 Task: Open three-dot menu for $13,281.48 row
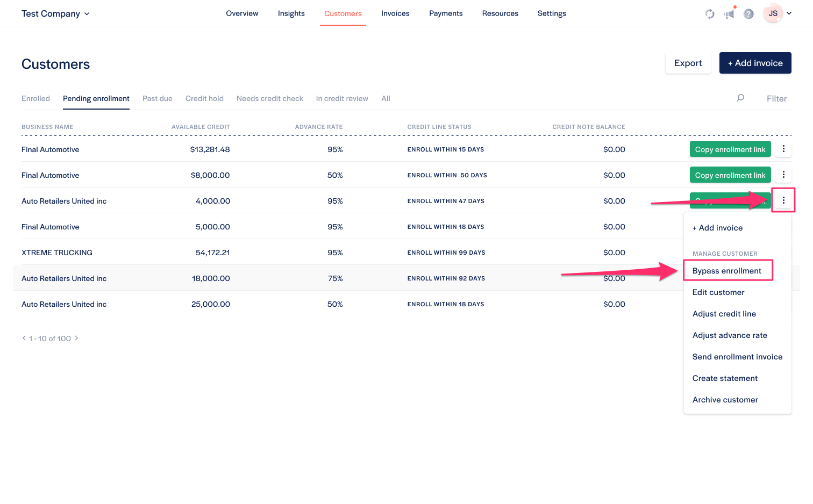tap(783, 149)
